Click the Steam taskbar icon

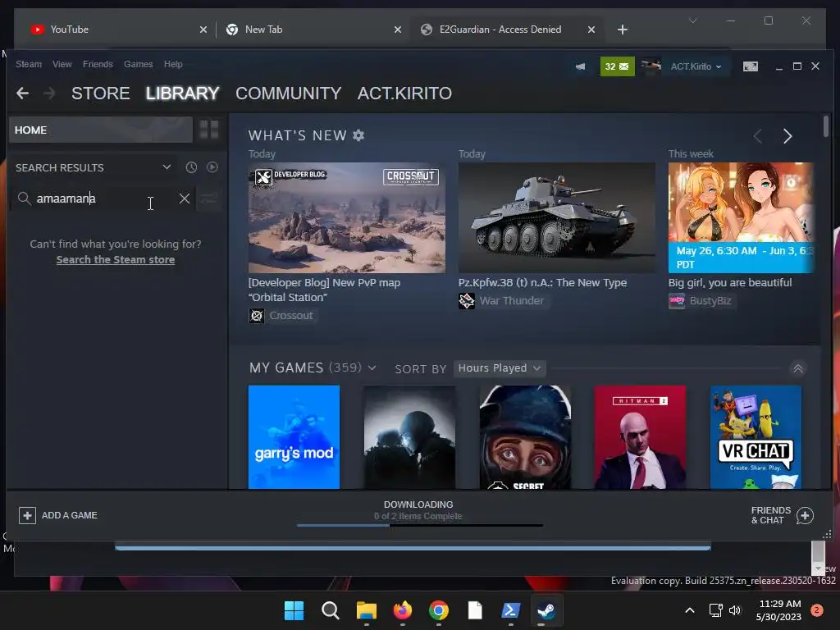[546, 610]
